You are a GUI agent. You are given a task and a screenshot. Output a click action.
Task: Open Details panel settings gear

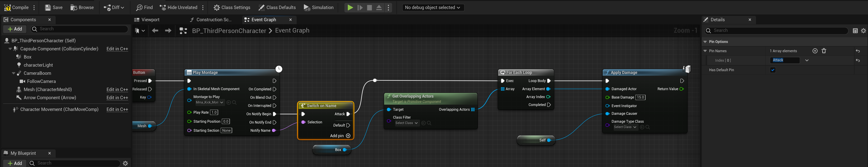point(863,31)
